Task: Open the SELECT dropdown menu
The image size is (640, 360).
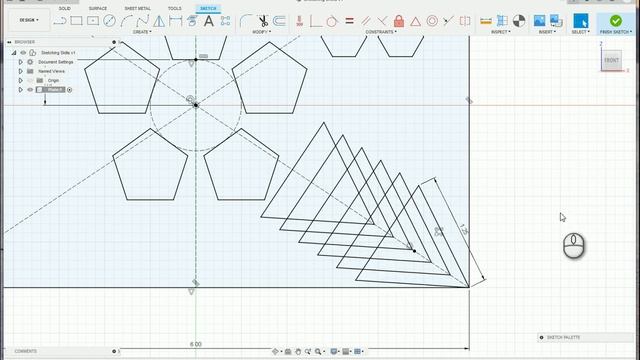Action: (x=580, y=32)
